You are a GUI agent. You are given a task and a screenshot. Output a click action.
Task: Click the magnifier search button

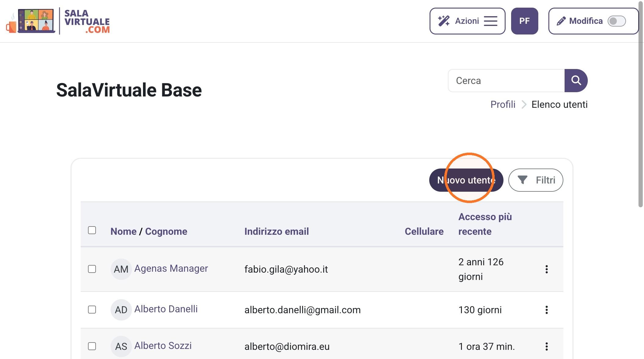point(576,81)
